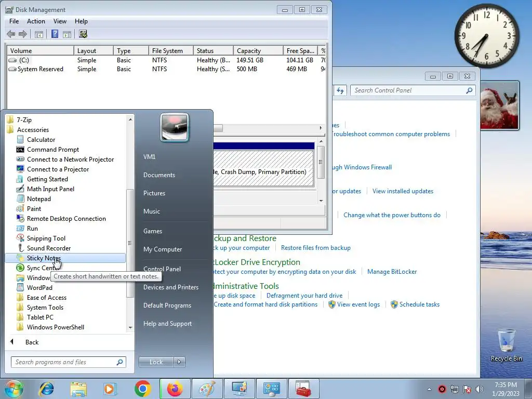
Task: Launch Math Input Panel
Action: coord(50,189)
